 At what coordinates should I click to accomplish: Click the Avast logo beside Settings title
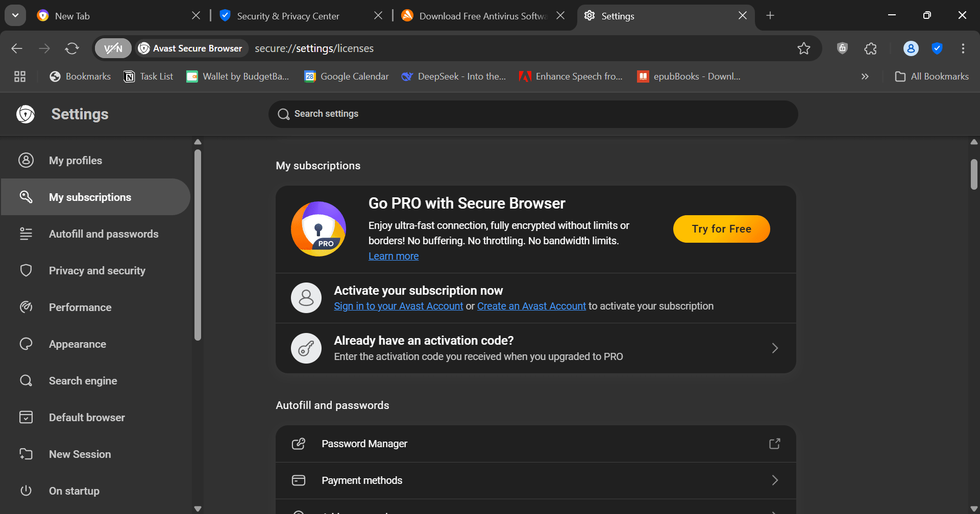pos(26,114)
